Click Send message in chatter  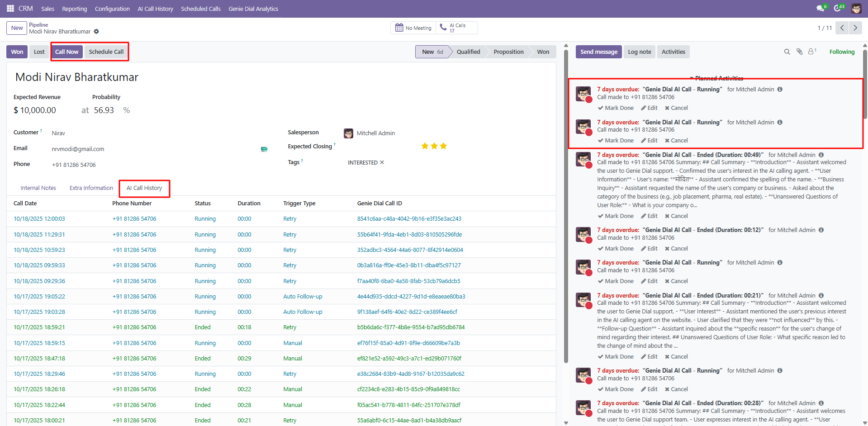[599, 52]
